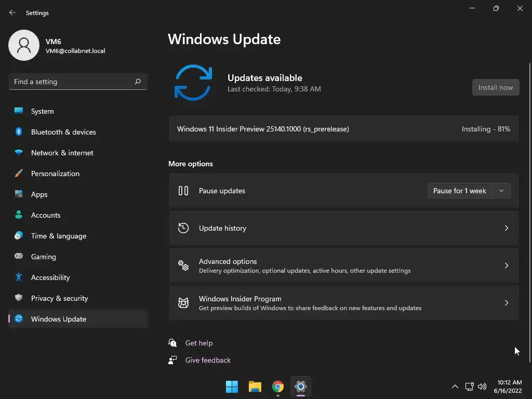Screen dimensions: 532x399
Task: Click the Accessibility figure icon
Action: 19,277
